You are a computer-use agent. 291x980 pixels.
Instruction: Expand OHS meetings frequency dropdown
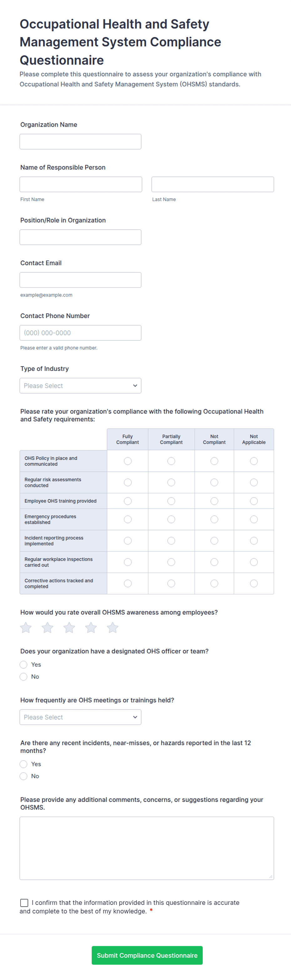point(80,717)
